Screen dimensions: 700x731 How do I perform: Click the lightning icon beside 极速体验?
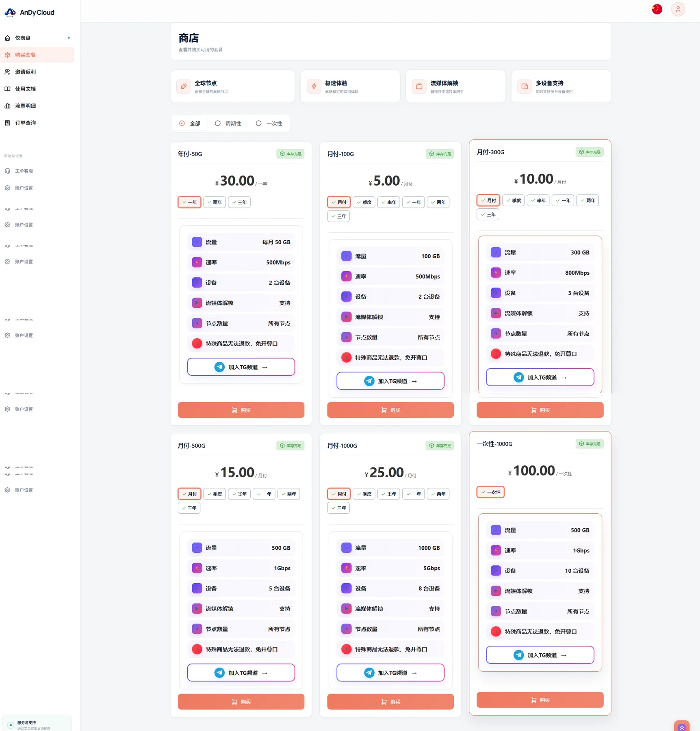pyautogui.click(x=314, y=87)
